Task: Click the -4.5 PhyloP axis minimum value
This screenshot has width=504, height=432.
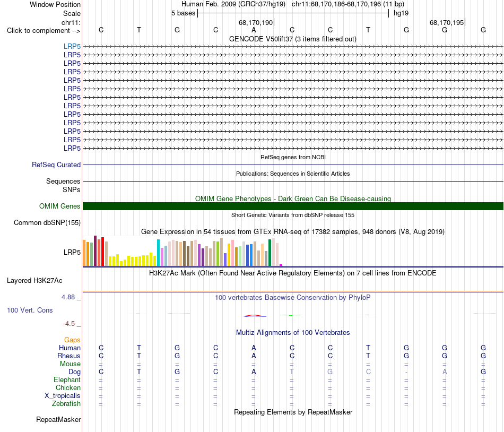Action: point(69,323)
